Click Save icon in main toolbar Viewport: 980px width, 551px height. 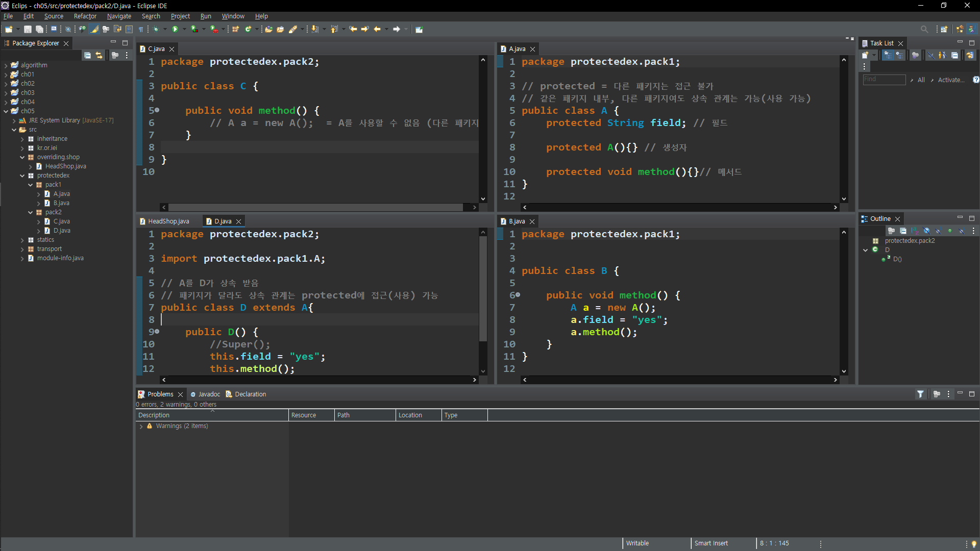pos(28,29)
